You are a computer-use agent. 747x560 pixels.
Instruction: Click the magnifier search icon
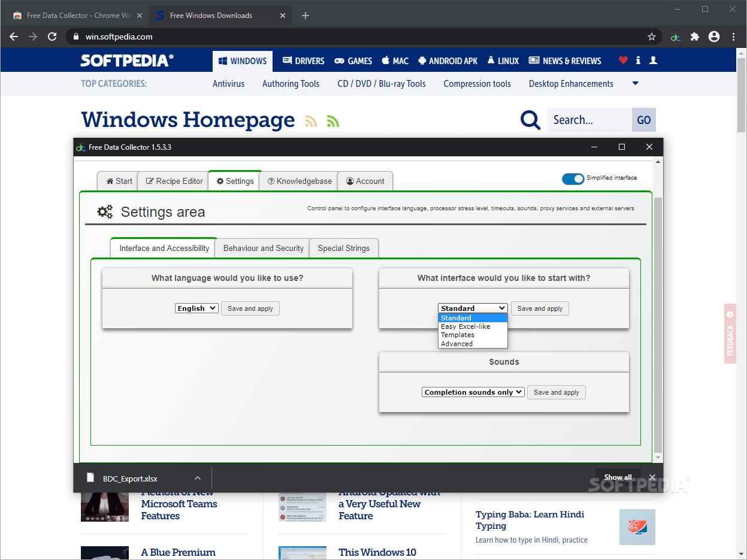coord(530,120)
